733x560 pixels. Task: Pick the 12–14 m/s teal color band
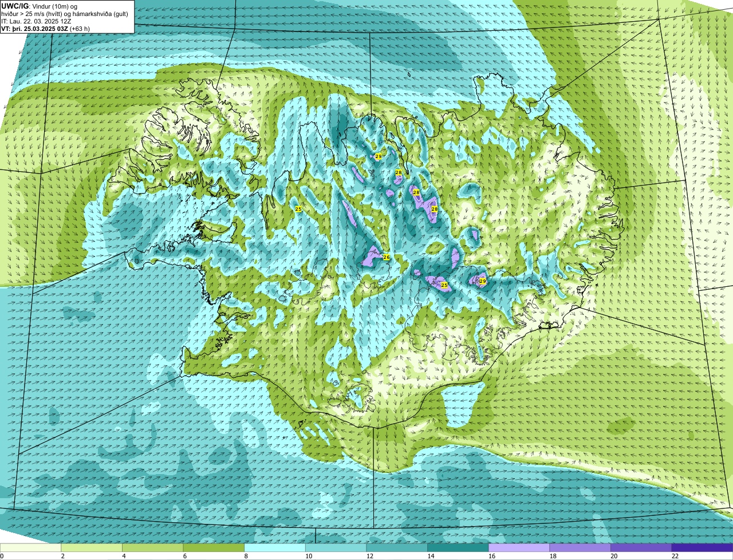397,548
